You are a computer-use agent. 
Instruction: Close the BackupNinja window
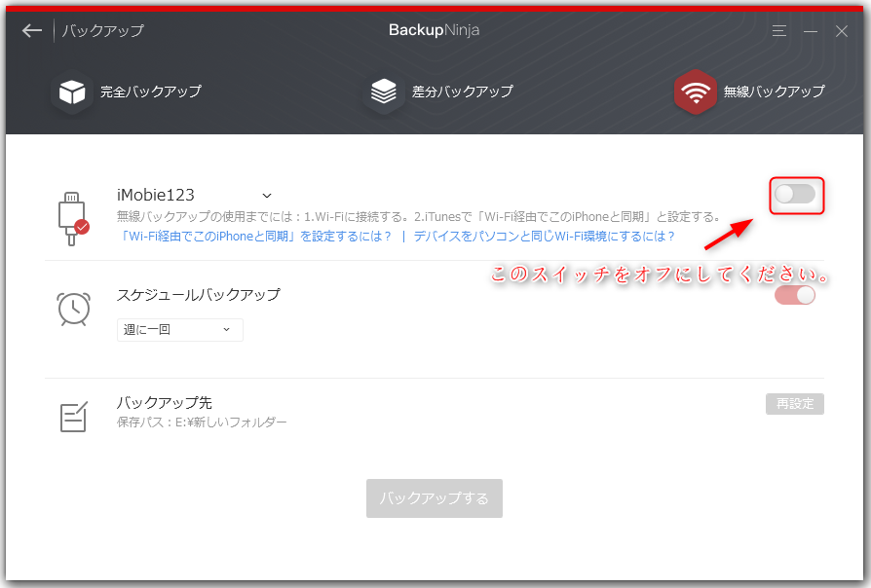842,31
